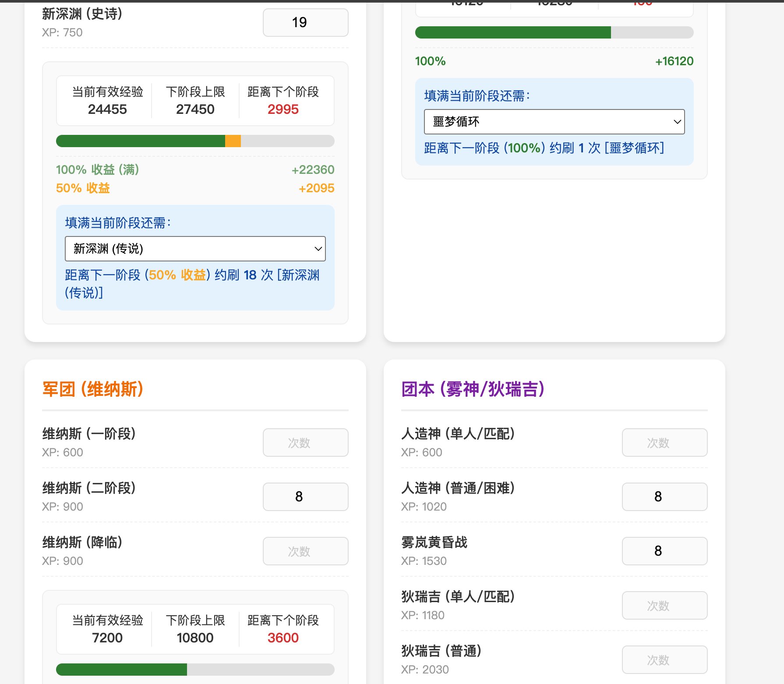Click the red 2995 remaining XP value
The height and width of the screenshot is (684, 784).
[283, 109]
